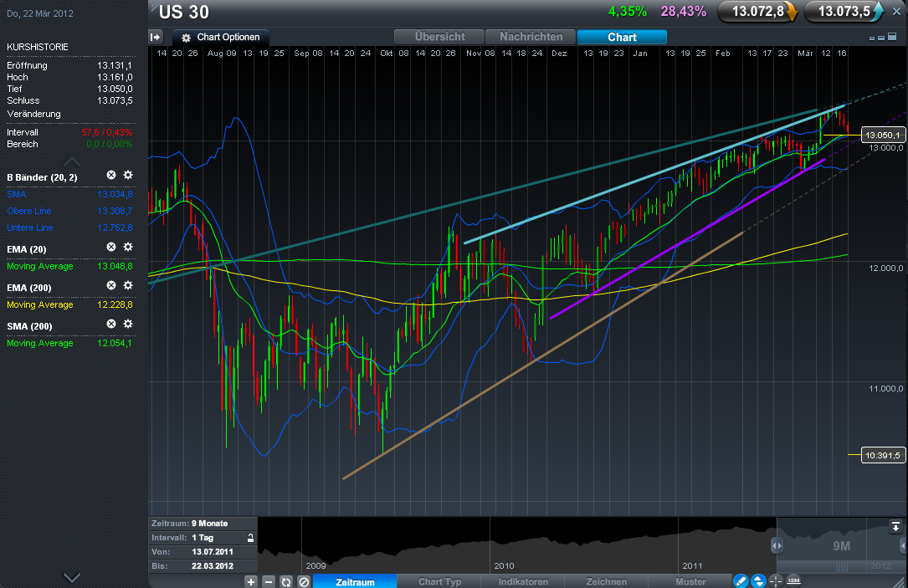908x588 pixels.
Task: Open the Zeitraum bottom tab
Action: (x=355, y=581)
